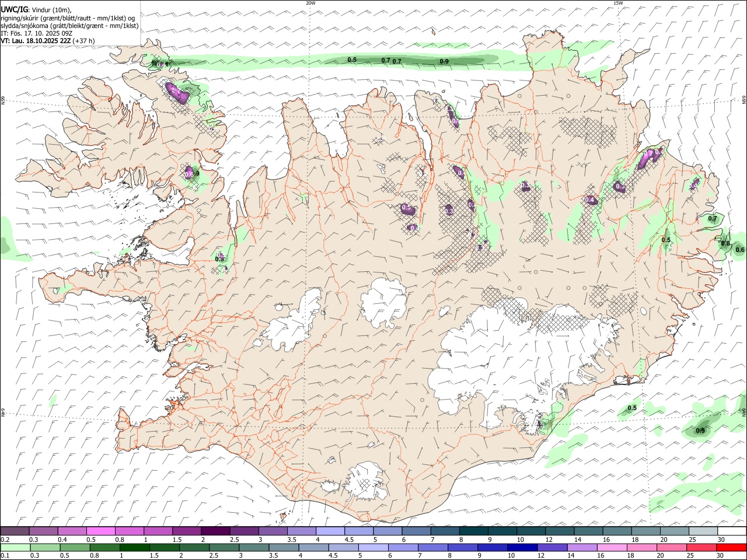747x560 pixels.
Task: Click the "0.1" label under the rain legend
Action: tap(5, 555)
